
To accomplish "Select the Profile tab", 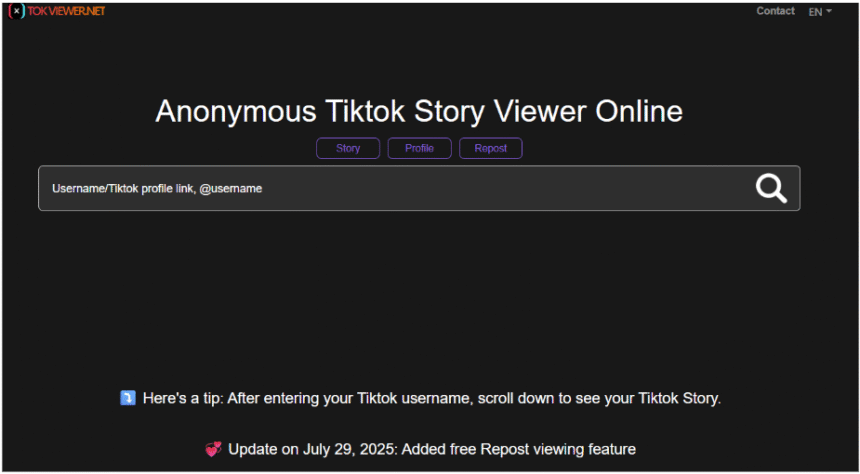I will 419,148.
